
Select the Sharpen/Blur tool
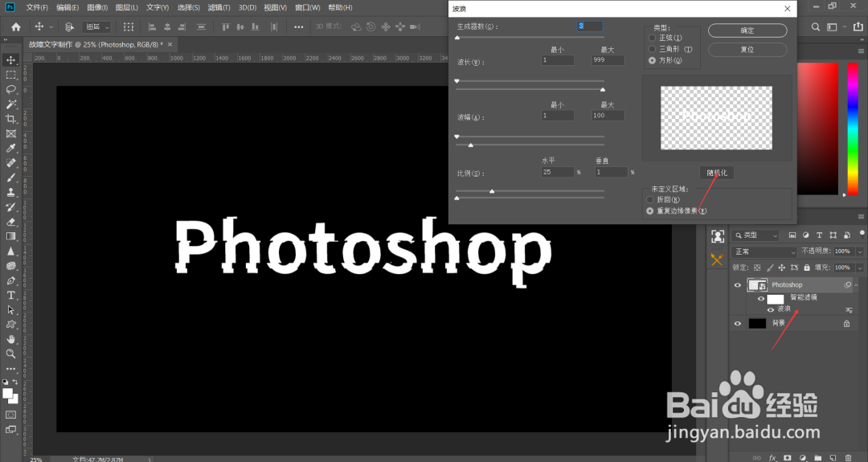pyautogui.click(x=11, y=251)
